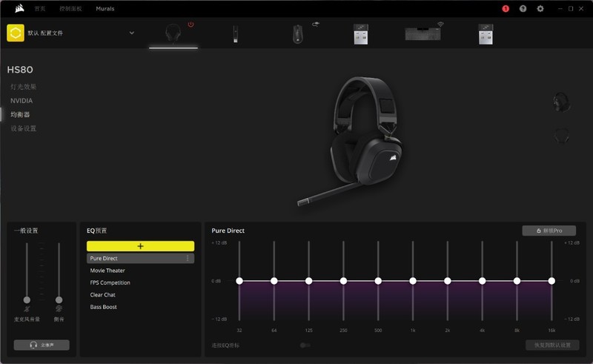Open 灯光效果 lighting effects section

click(24, 87)
